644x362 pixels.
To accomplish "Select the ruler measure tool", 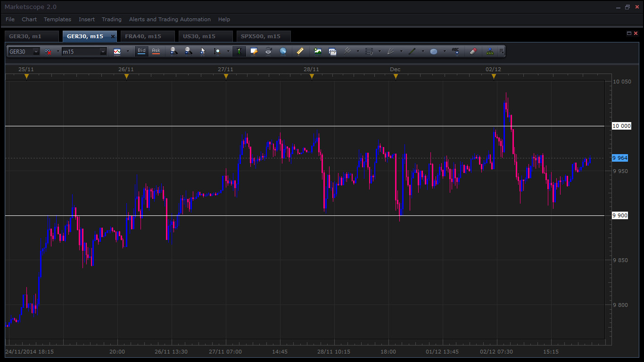I will [300, 51].
